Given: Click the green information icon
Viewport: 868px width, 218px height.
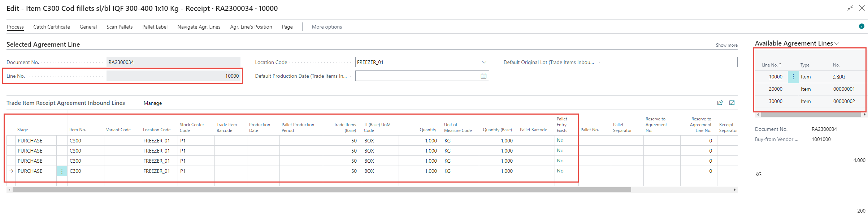Looking at the screenshot, I should 862,26.
